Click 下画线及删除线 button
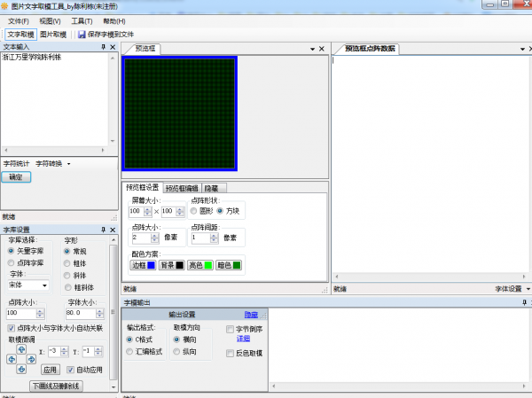Viewport: 532px width, 398px height. 56,386
